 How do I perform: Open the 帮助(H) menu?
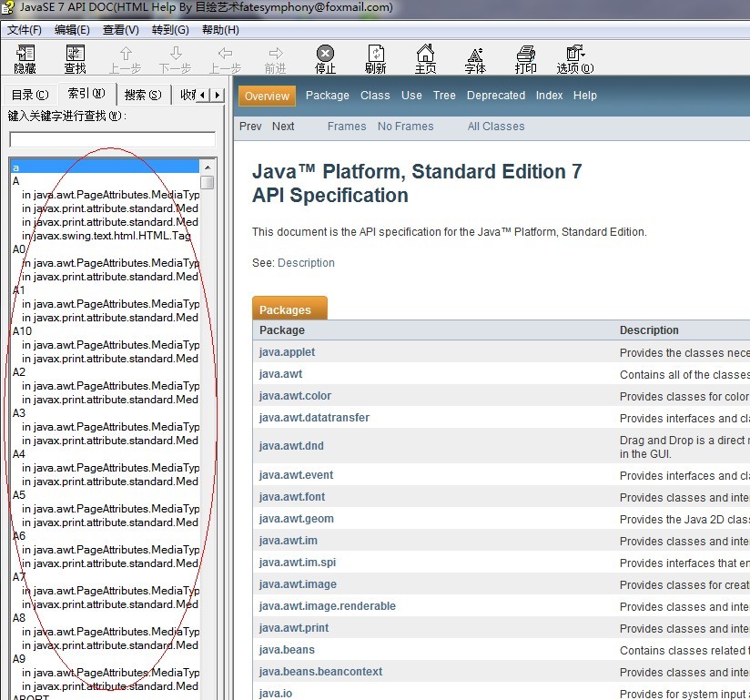[x=220, y=30]
